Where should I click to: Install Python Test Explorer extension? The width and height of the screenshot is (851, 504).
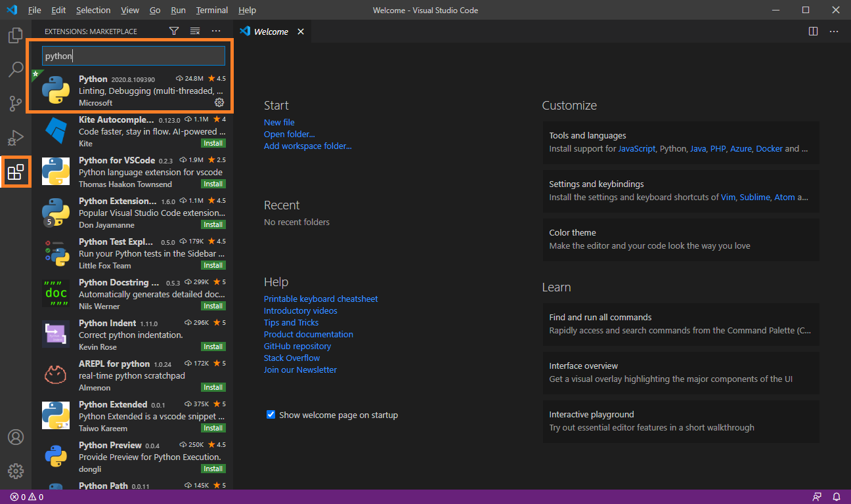213,265
